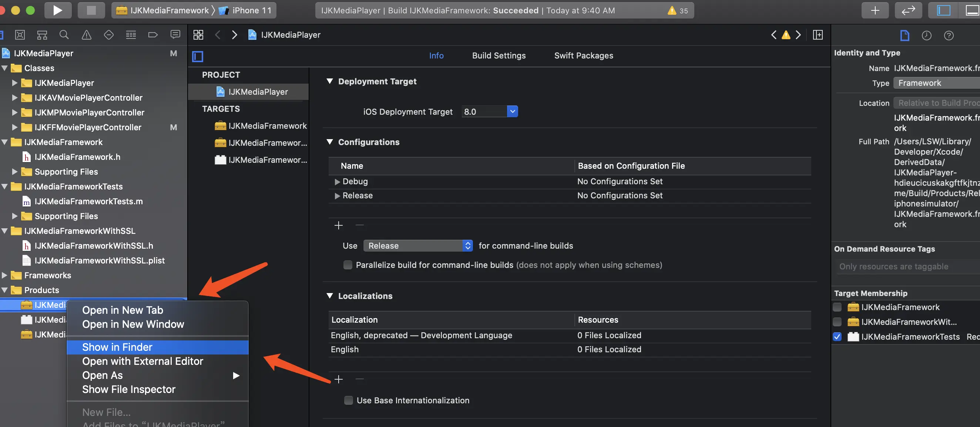This screenshot has width=980, height=427.
Task: Choose Show in Finder from context menu
Action: [117, 347]
